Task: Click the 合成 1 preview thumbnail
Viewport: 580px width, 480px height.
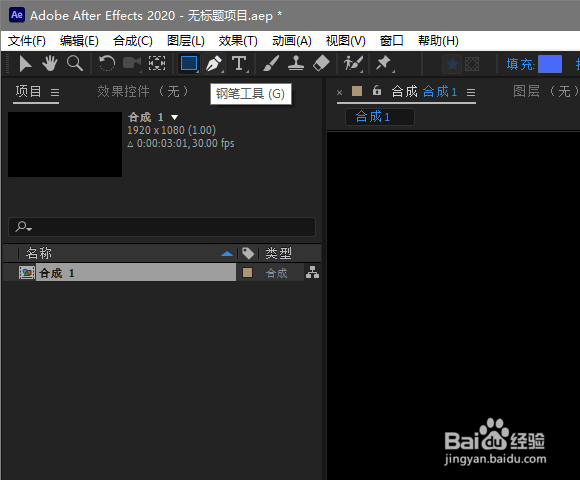Action: tap(65, 144)
